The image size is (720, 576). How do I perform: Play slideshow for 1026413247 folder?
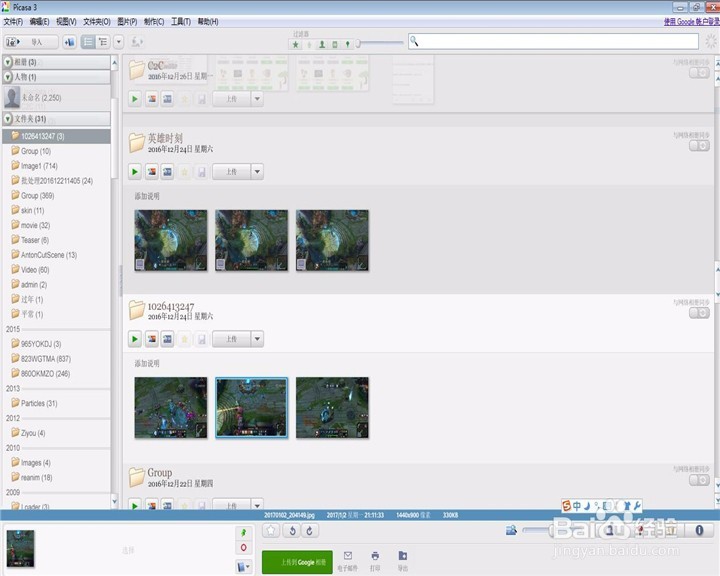(135, 339)
